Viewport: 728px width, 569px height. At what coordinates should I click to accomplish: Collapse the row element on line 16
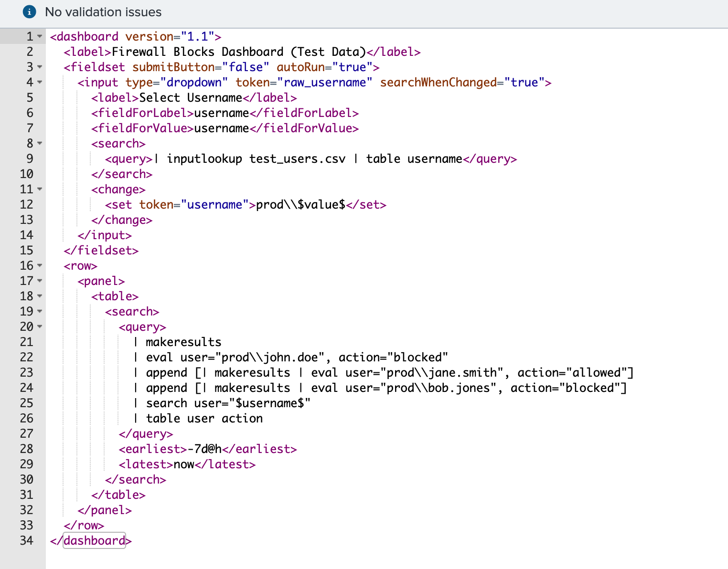pyautogui.click(x=39, y=266)
